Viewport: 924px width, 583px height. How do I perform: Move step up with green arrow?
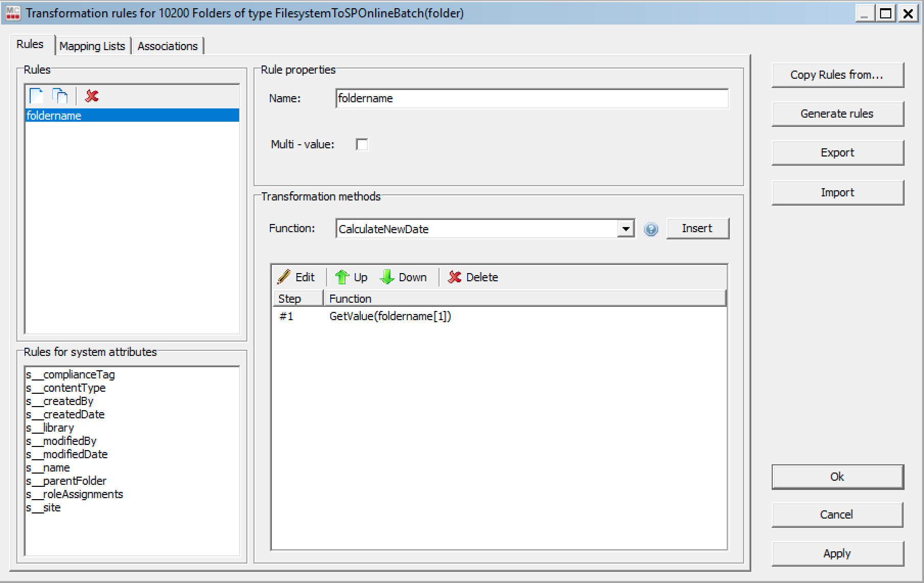pyautogui.click(x=352, y=277)
